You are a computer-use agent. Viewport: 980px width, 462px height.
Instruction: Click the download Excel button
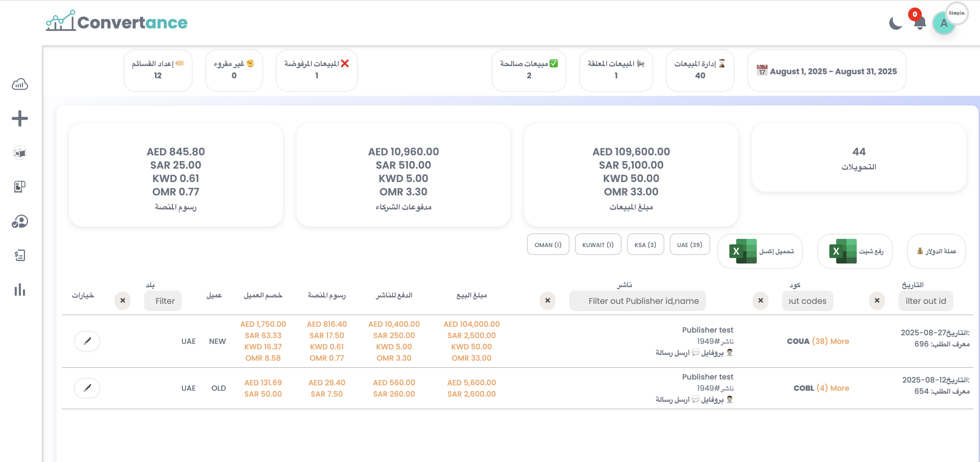coord(760,251)
